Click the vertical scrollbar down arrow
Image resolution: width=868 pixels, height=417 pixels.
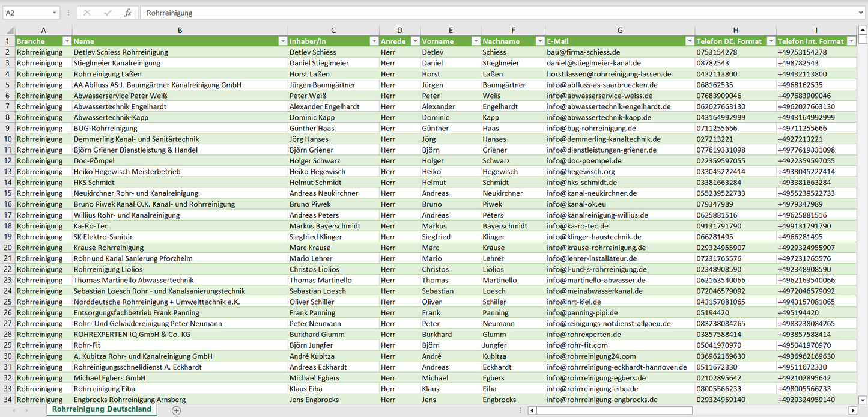pos(863,399)
